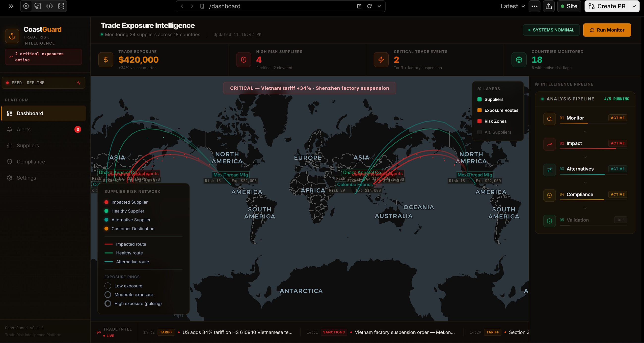The height and width of the screenshot is (343, 644).
Task: Click the Alerts badge showing 3
Action: (x=78, y=129)
